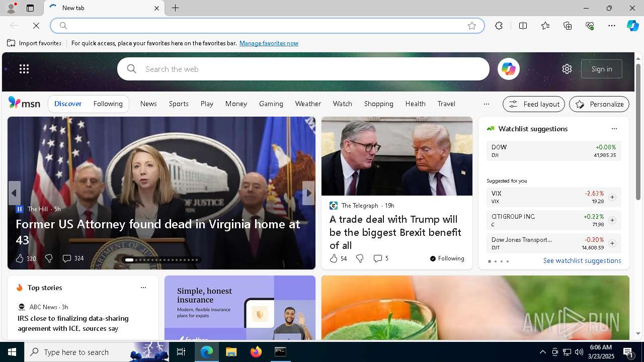
Task: Click Import favorites
Action: coord(34,43)
